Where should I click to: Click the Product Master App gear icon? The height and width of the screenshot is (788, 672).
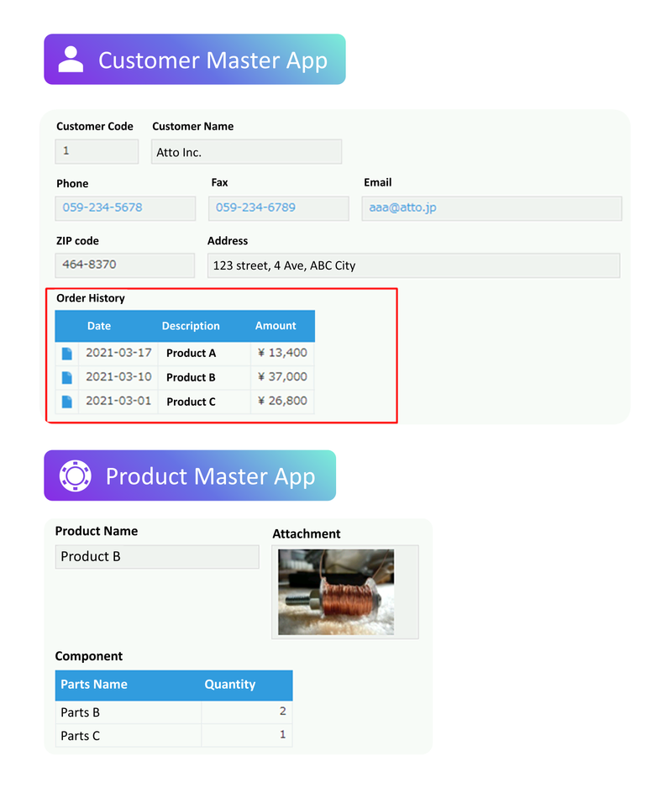[75, 475]
